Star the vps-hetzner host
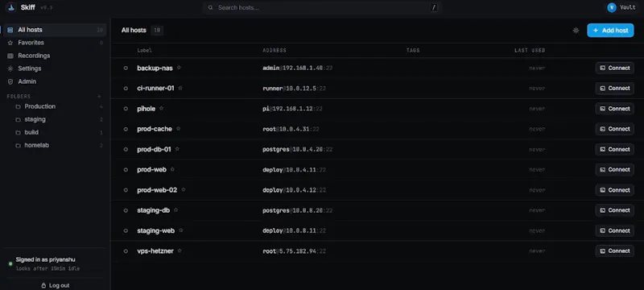This screenshot has height=290, width=644. 180,251
